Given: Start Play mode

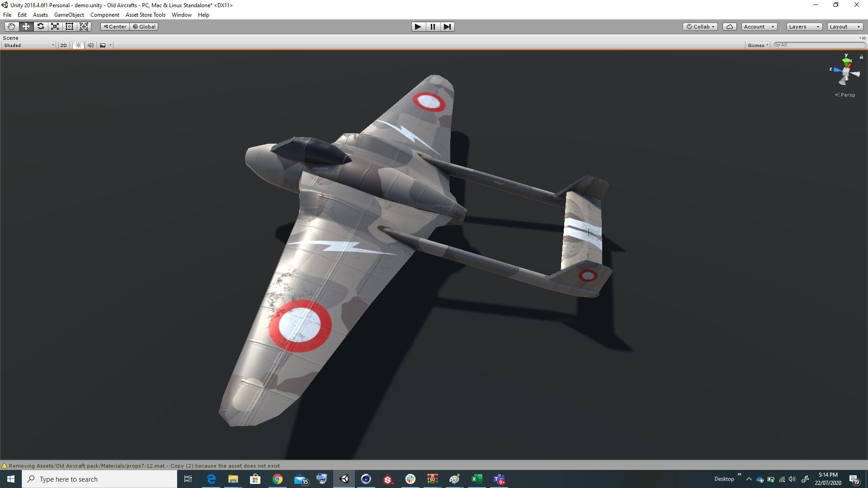Looking at the screenshot, I should [x=418, y=27].
